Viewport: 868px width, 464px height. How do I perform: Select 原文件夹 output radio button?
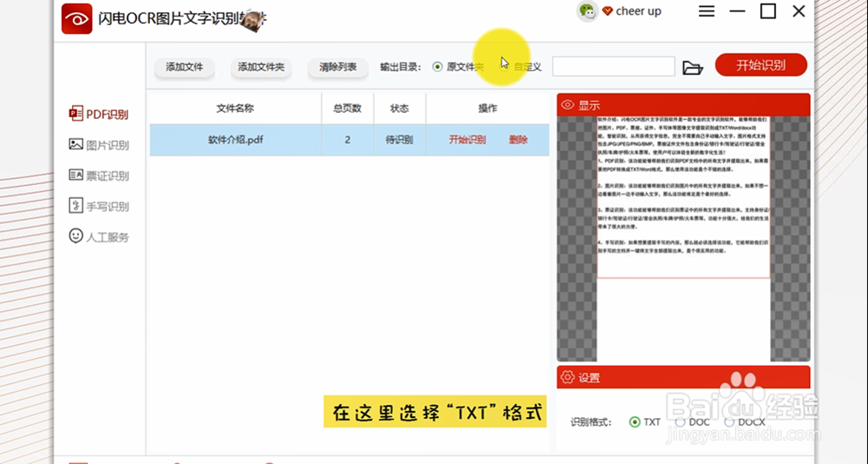click(437, 67)
